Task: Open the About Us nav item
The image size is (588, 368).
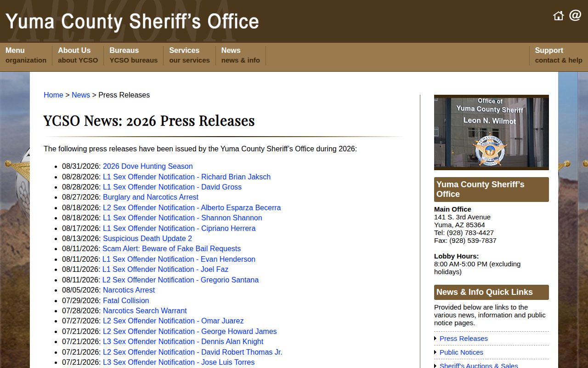Action: 78,55
